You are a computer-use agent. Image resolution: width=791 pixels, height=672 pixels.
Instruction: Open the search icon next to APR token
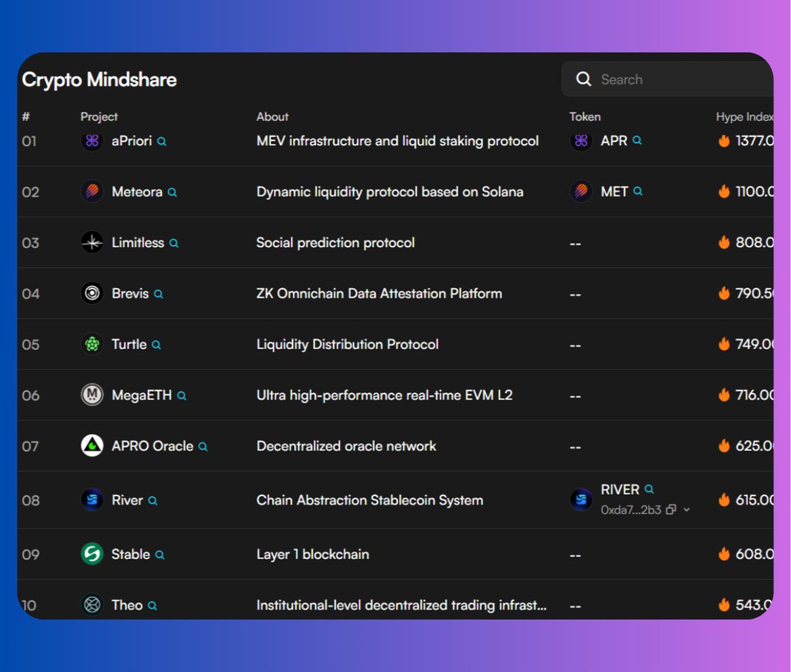(x=637, y=140)
